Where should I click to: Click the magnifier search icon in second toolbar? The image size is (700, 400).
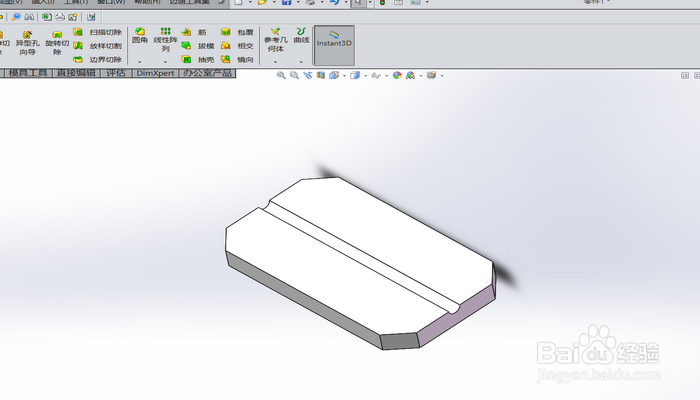(16, 17)
